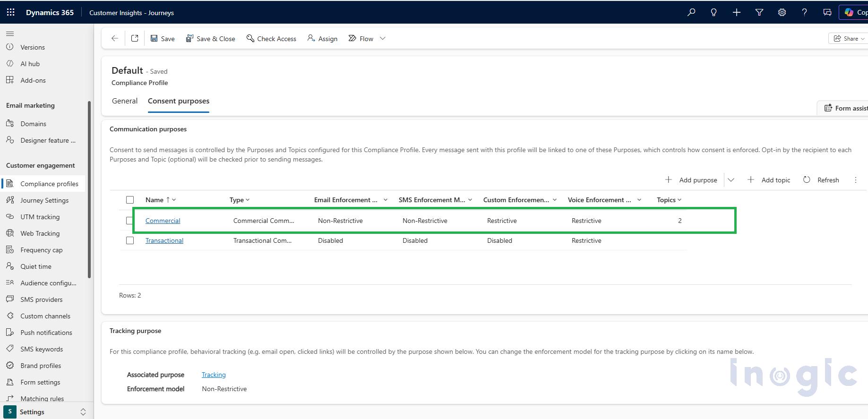Open the grid more commands ellipsis
Image resolution: width=868 pixels, height=419 pixels.
pyautogui.click(x=856, y=180)
